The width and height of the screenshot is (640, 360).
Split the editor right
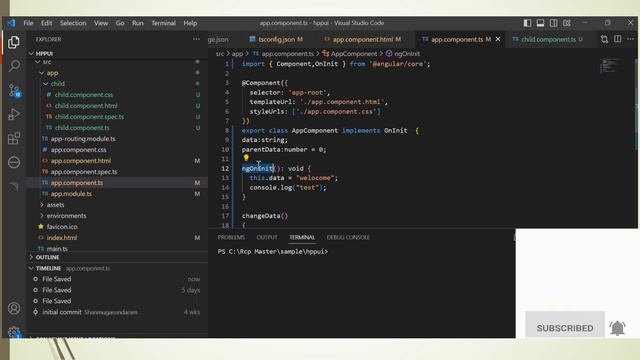click(618, 39)
